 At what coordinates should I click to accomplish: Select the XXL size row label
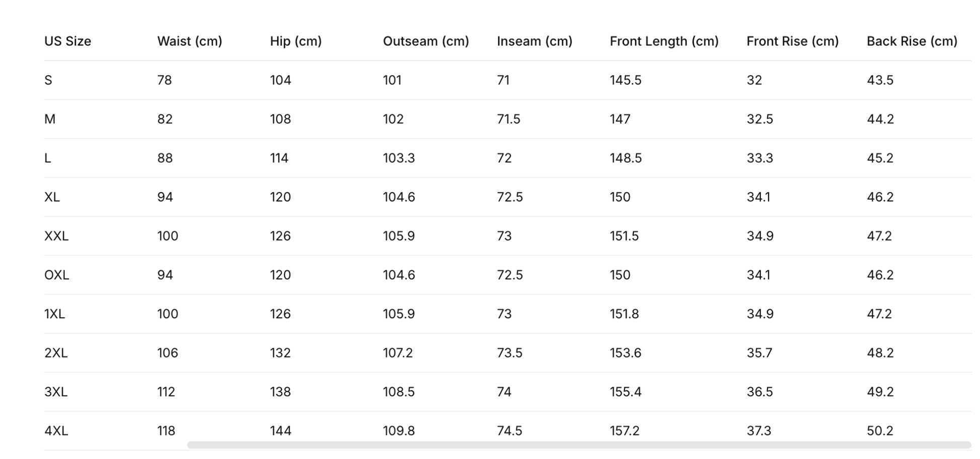(56, 236)
